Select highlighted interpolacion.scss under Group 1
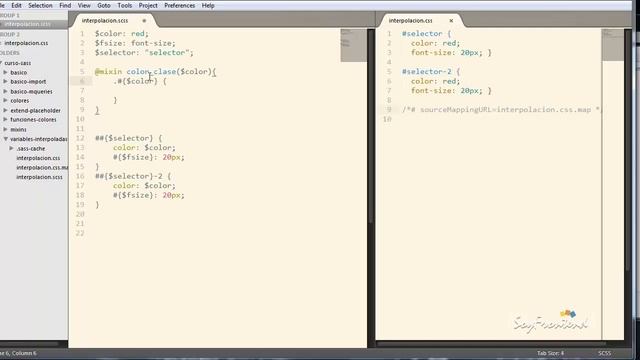This screenshot has width=640, height=360. 28,24
